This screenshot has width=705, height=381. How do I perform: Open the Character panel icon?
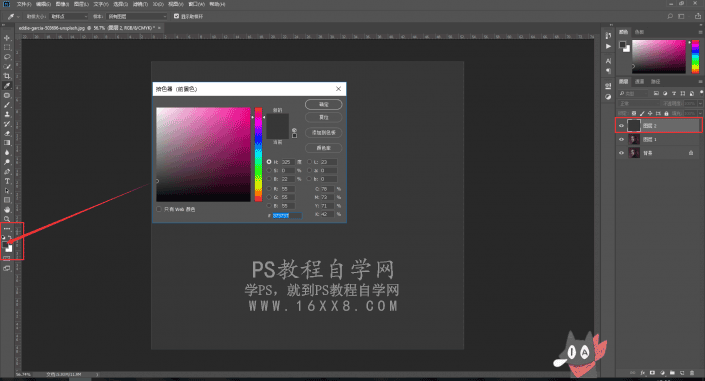608,61
